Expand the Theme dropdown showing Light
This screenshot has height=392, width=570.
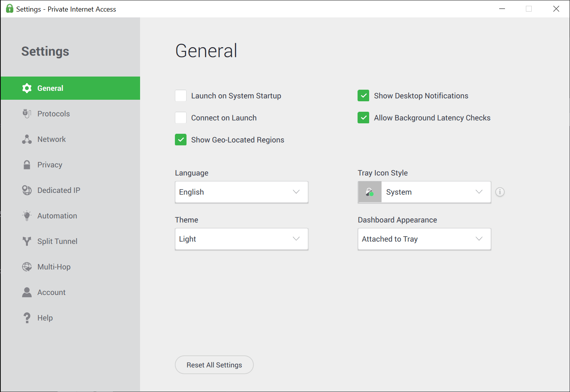241,239
